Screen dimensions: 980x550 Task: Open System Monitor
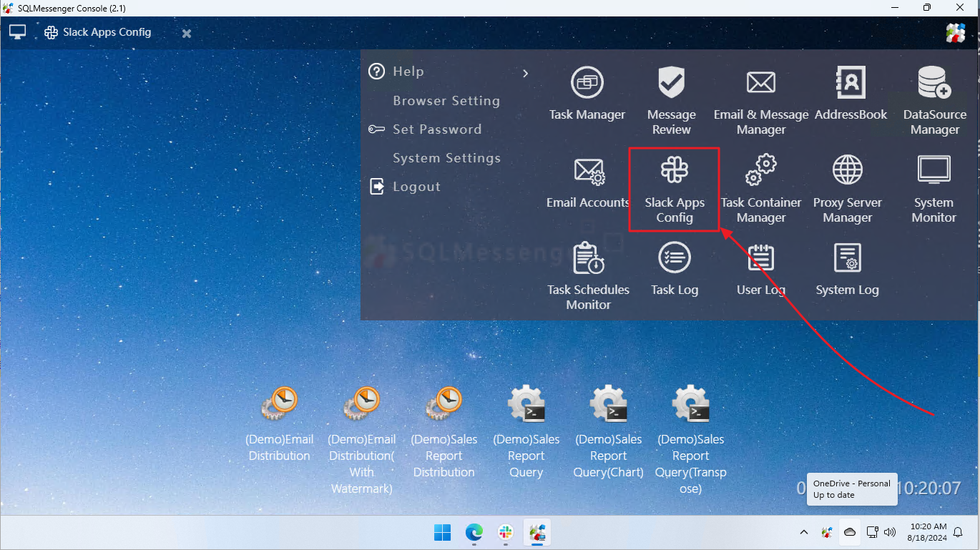point(934,190)
